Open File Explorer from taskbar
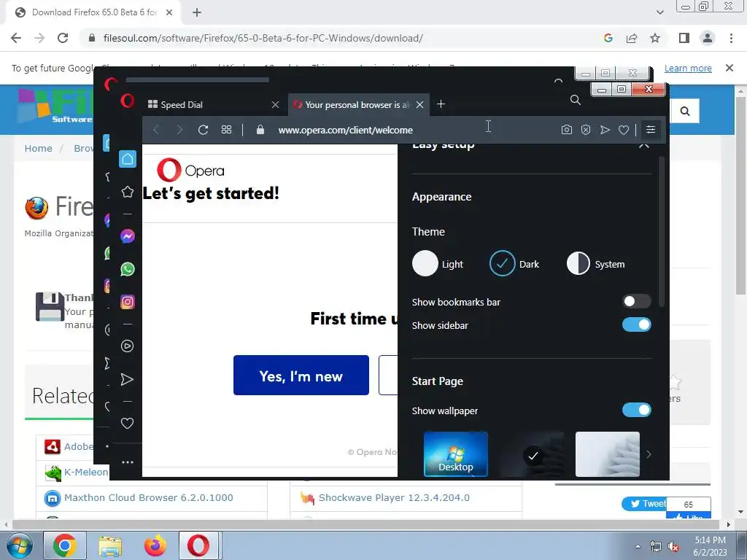The height and width of the screenshot is (560, 747). pos(110,545)
